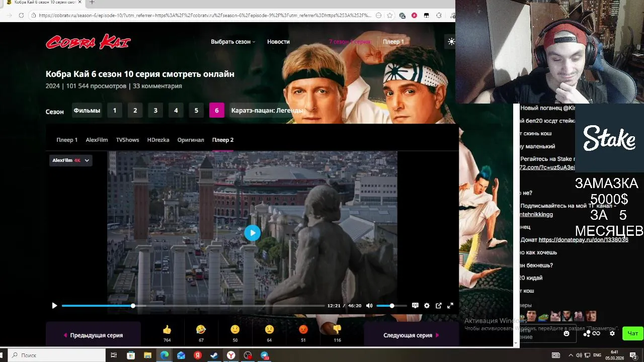644x362 pixels.
Task: Open the donatepay.ru link in stream chat
Action: click(583, 240)
